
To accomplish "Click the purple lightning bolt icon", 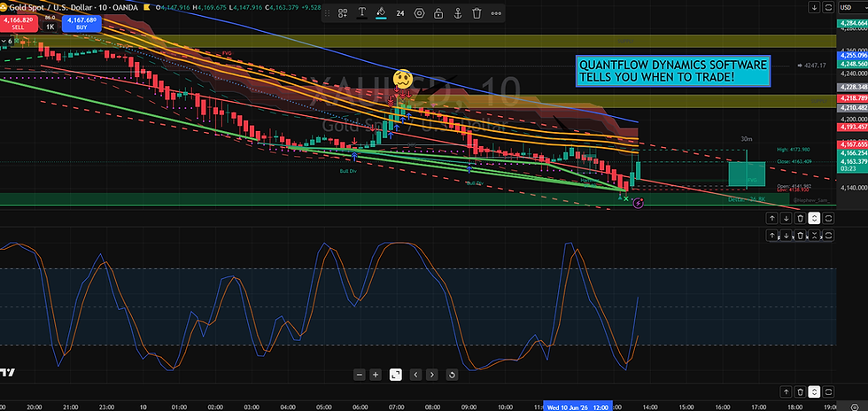I will [638, 203].
